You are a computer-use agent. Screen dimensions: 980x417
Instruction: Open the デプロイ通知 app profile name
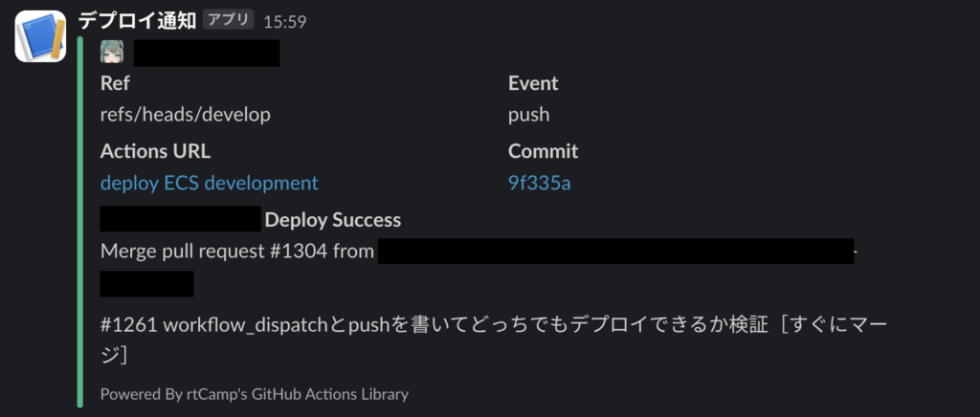coord(138,21)
